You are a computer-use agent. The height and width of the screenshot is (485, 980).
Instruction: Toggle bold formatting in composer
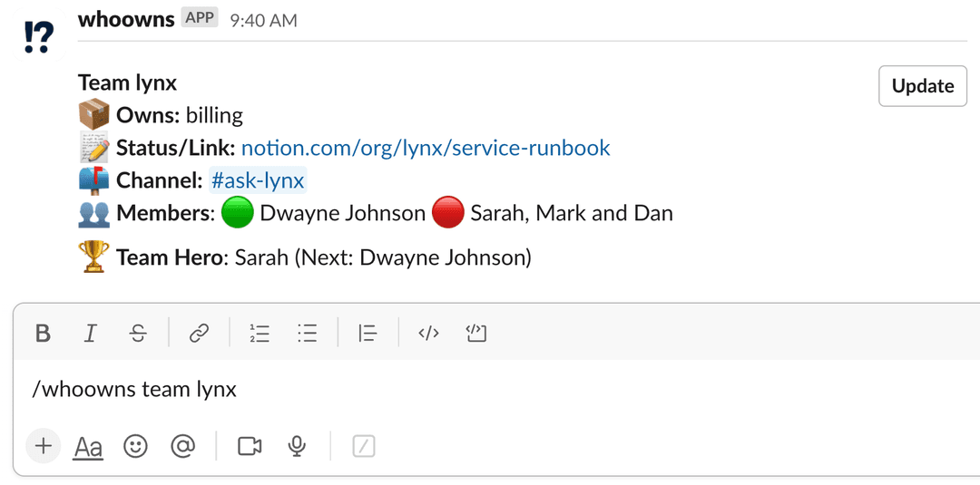[x=43, y=334]
